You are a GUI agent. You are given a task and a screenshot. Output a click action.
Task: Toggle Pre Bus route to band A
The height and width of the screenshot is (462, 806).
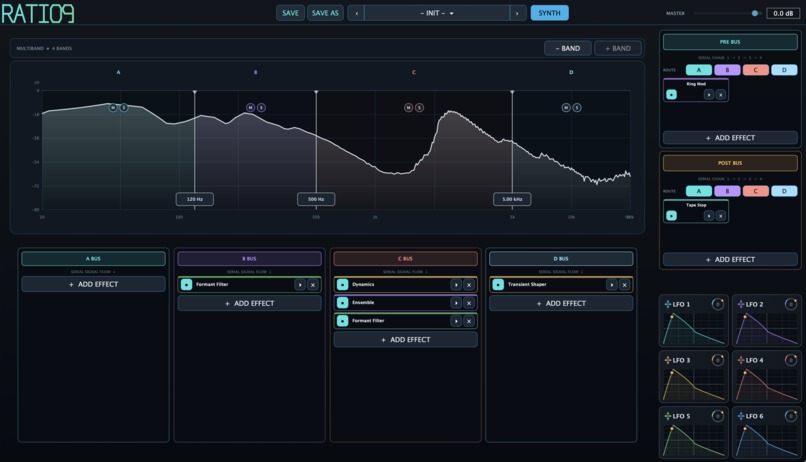pyautogui.click(x=699, y=70)
